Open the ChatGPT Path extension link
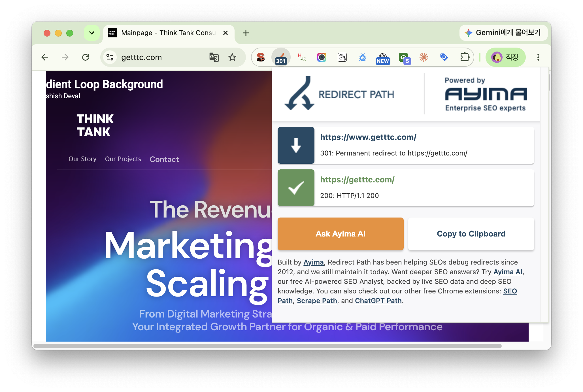 click(378, 301)
